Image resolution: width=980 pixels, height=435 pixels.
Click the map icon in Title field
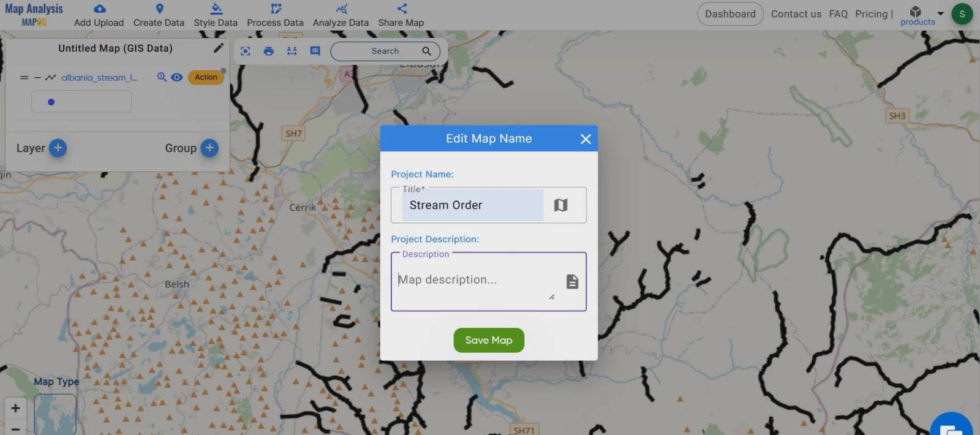[x=560, y=205]
